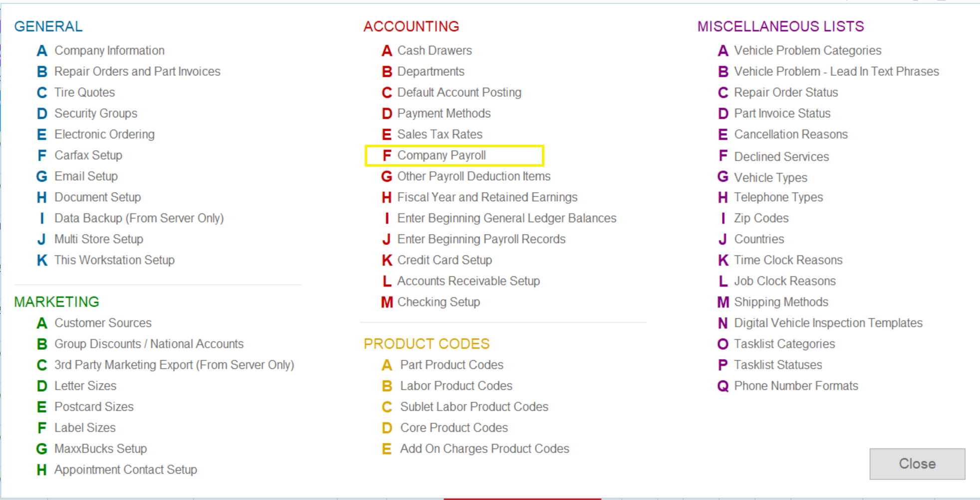This screenshot has height=500, width=980.
Task: Open MaxxBucks Setup
Action: click(x=101, y=449)
